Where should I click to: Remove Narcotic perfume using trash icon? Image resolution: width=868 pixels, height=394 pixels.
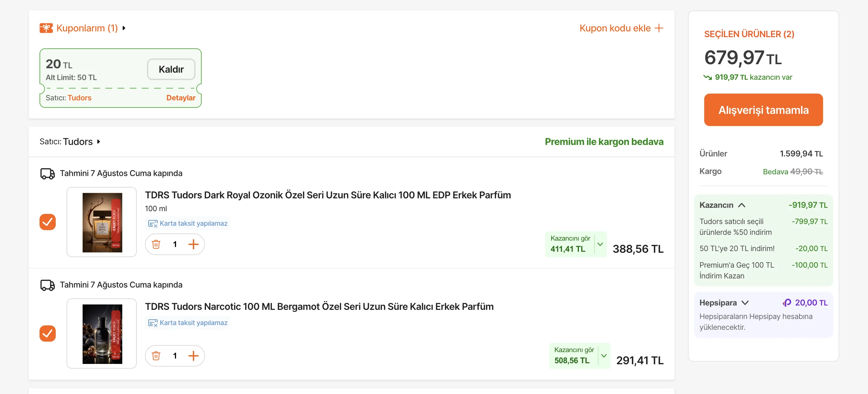(156, 356)
